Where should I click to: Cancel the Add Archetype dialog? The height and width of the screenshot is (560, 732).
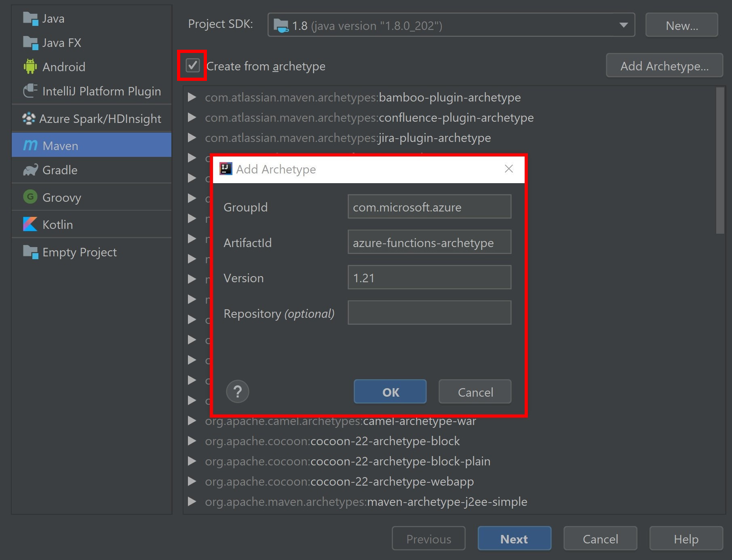[475, 391]
